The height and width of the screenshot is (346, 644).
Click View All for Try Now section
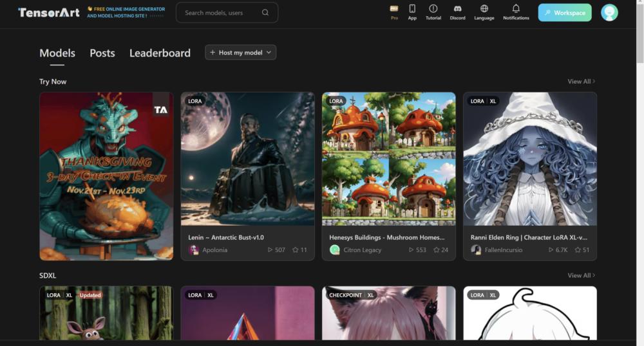(x=581, y=82)
